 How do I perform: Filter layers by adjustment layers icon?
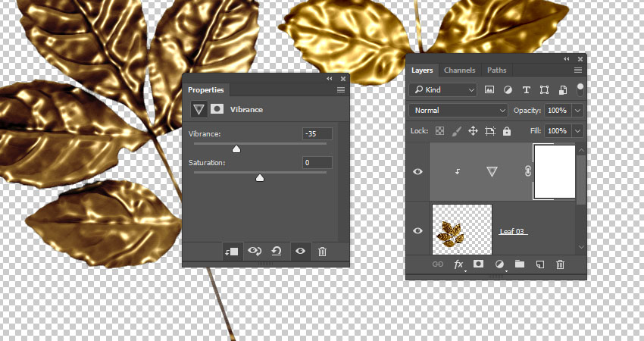coord(508,89)
